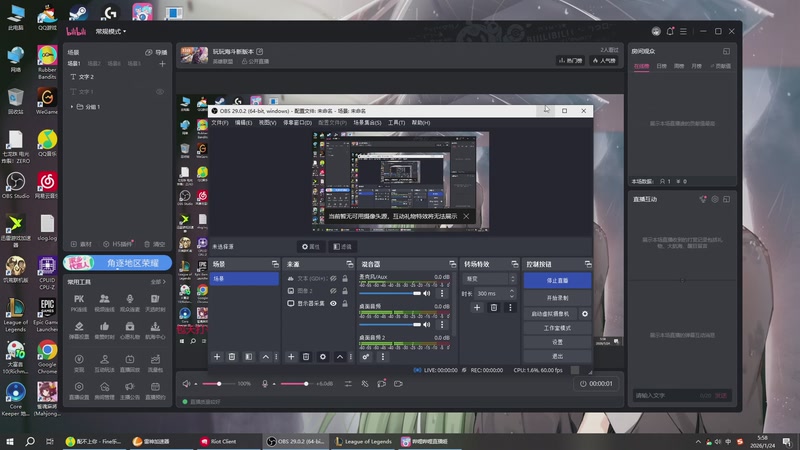Toggle visibility of OBS source 显示器采集

pyautogui.click(x=333, y=304)
